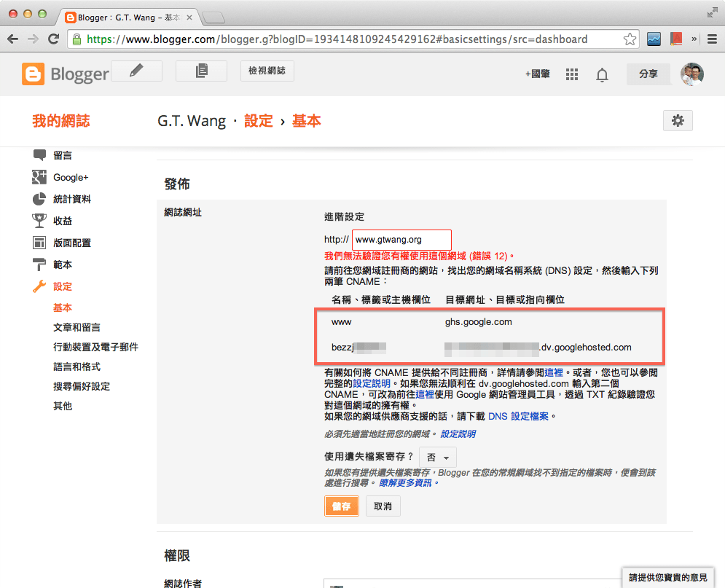Open the Google apps grid icon

coord(571,74)
